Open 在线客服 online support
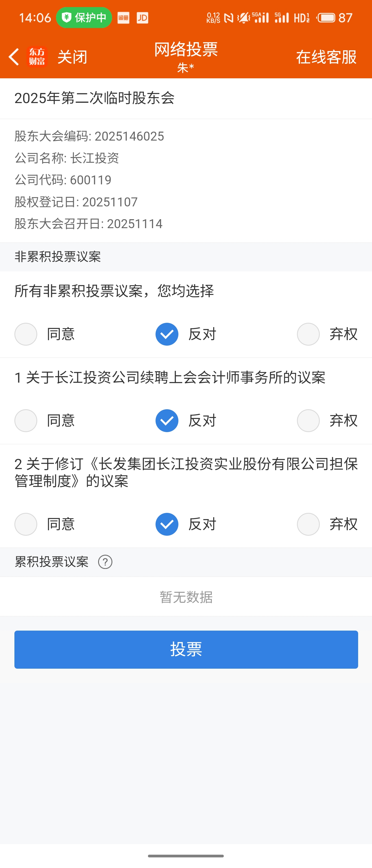Viewport: 372px width, 868px height. (326, 57)
